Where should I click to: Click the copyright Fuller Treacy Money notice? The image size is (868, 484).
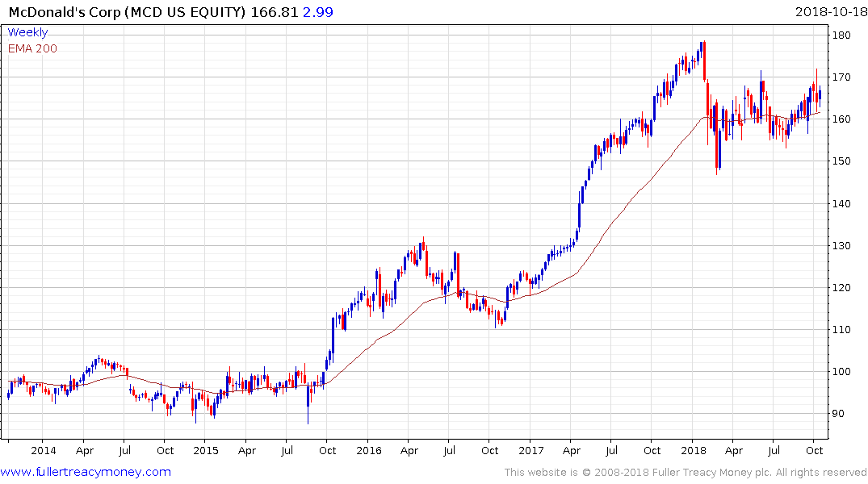[686, 473]
